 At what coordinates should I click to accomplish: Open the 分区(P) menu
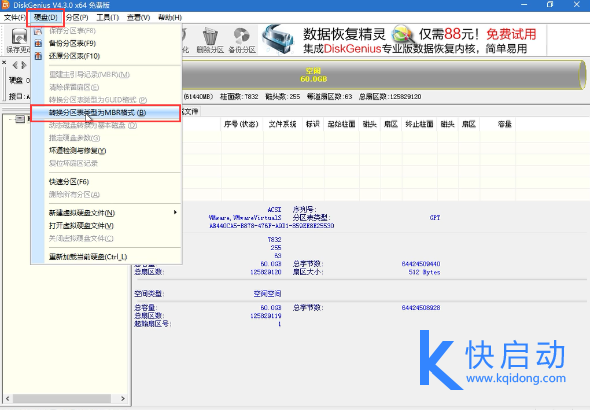[x=77, y=17]
